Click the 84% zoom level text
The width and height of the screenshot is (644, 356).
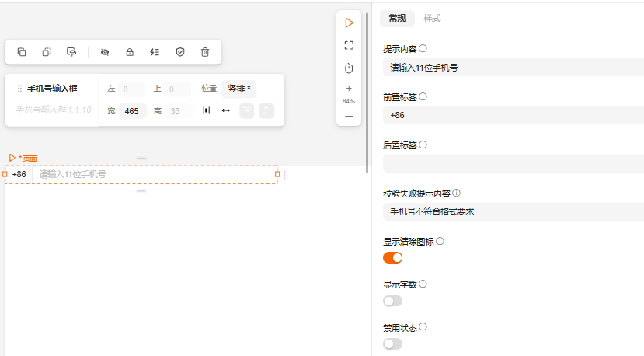(349, 101)
